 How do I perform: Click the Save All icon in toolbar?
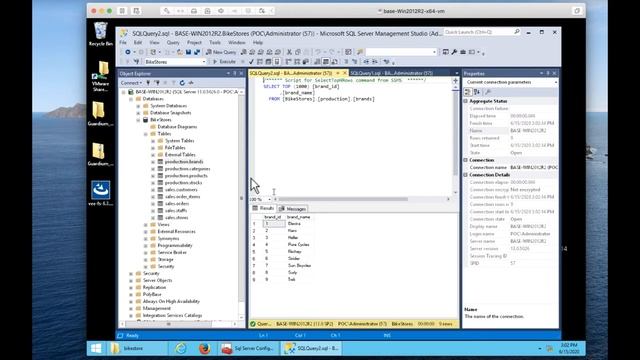click(197, 52)
